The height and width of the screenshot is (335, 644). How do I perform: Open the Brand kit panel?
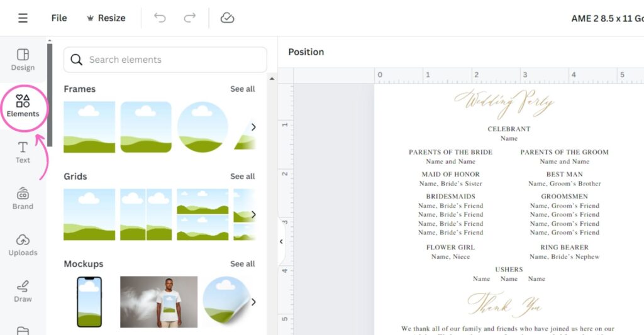(23, 198)
